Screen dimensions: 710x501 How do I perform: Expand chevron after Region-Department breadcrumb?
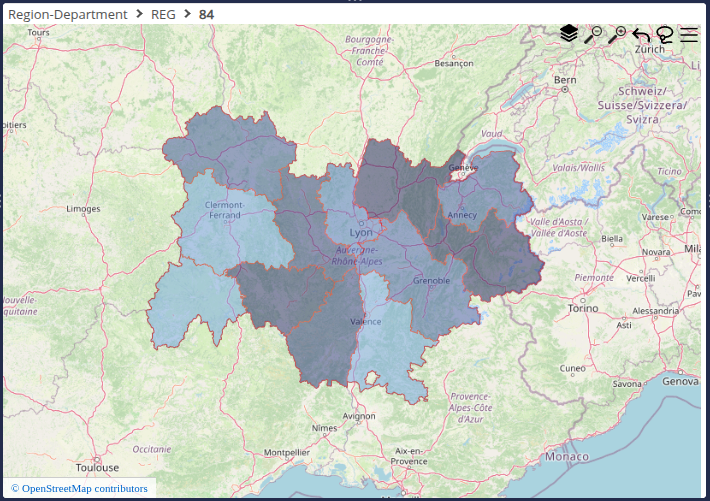[x=138, y=15]
